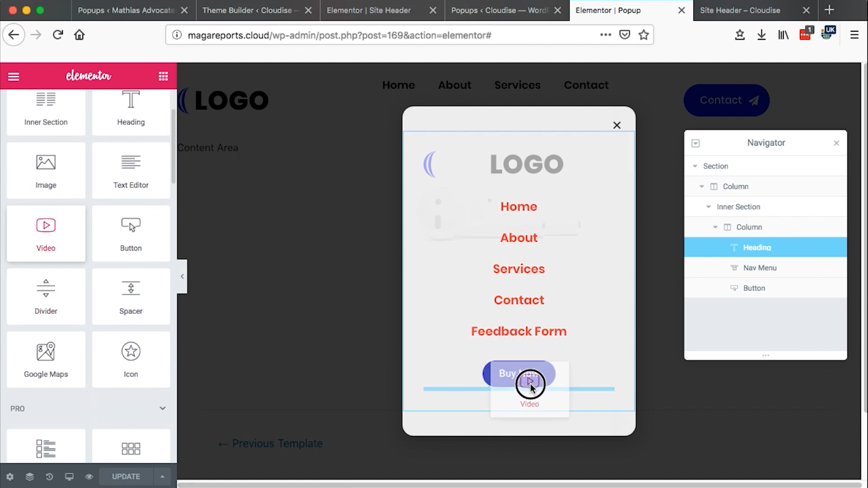
Task: Open page actions three-dots menu
Action: (606, 35)
